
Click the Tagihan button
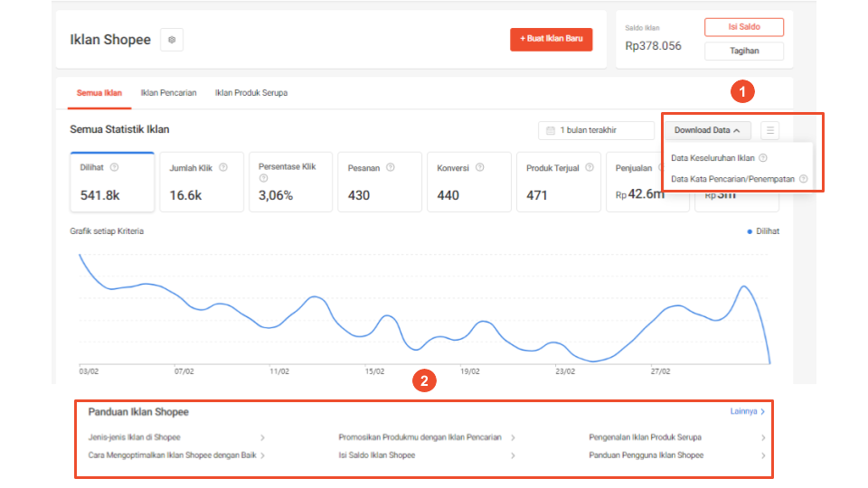click(x=744, y=51)
